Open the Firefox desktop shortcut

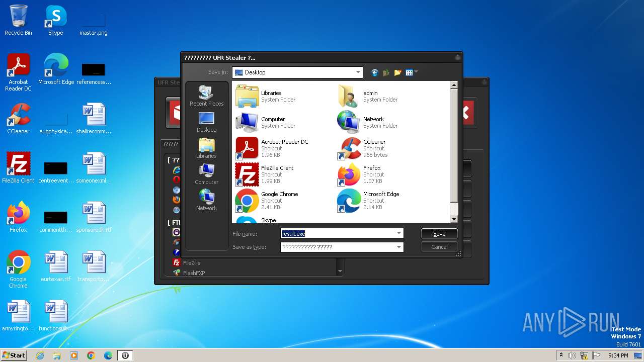click(18, 217)
